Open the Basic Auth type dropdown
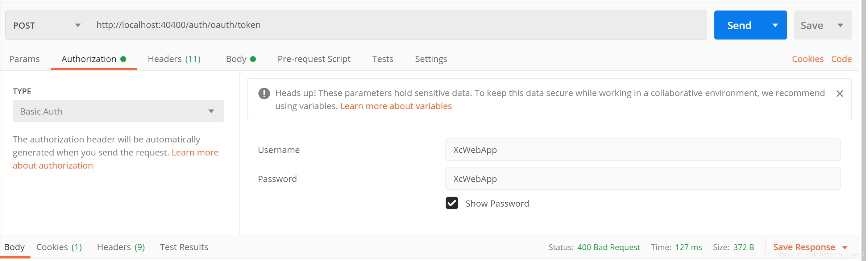The width and height of the screenshot is (868, 261). click(118, 111)
